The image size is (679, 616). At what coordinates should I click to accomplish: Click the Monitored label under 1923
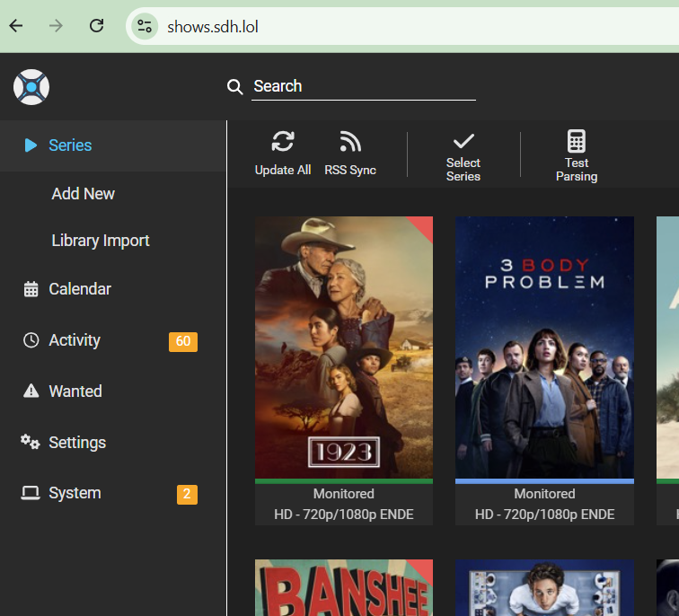tap(344, 494)
